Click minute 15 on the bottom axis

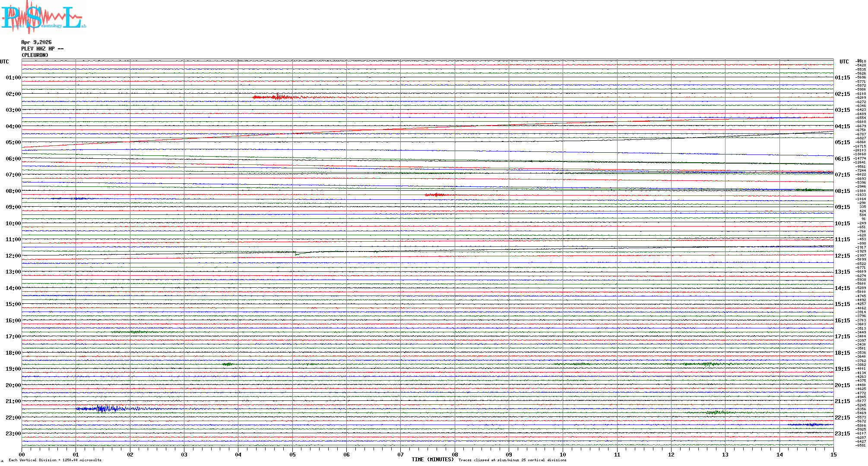tap(833, 455)
